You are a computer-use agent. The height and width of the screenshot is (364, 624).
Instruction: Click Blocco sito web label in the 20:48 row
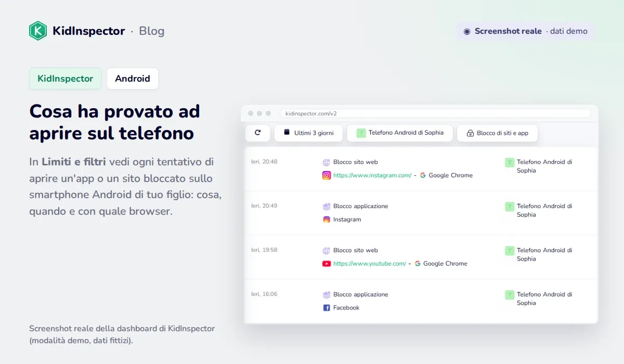click(x=356, y=162)
